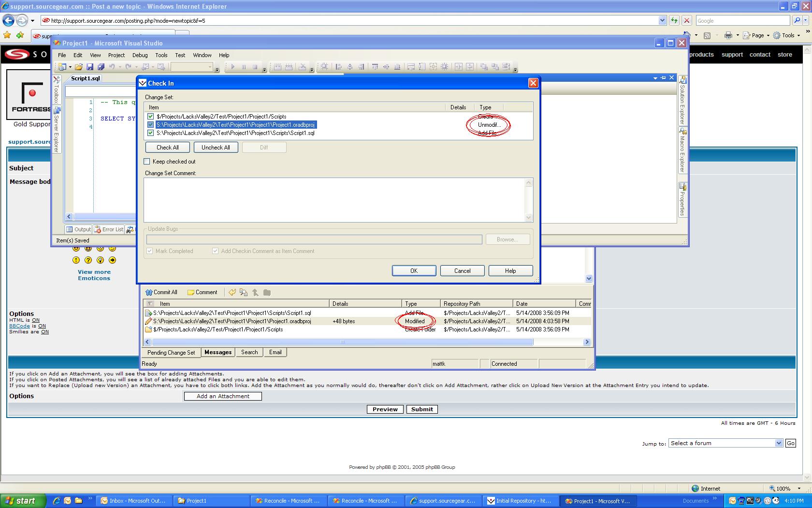Switch to the Email tab
This screenshot has width=812, height=508.
[275, 352]
